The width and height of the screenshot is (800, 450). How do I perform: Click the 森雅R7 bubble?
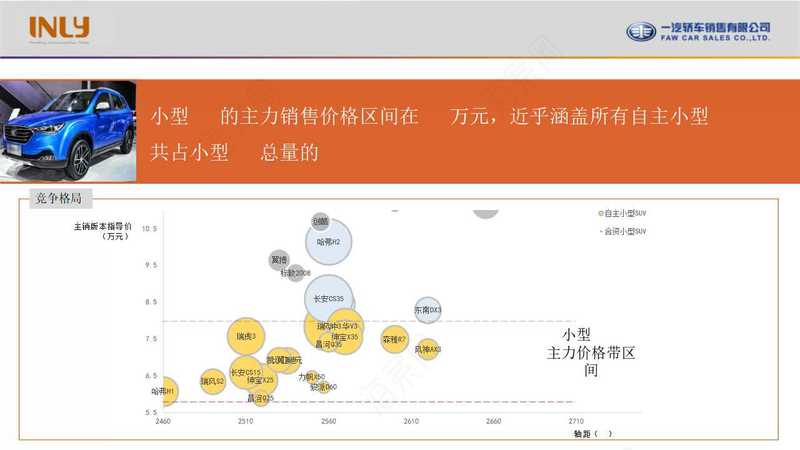pyautogui.click(x=394, y=339)
